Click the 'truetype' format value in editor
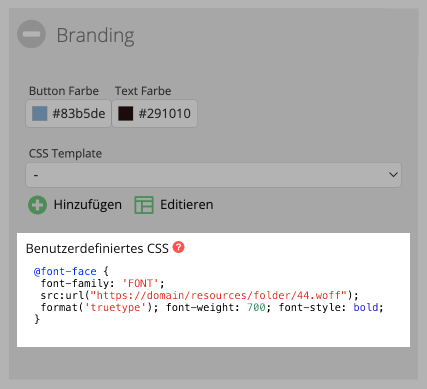 point(116,307)
